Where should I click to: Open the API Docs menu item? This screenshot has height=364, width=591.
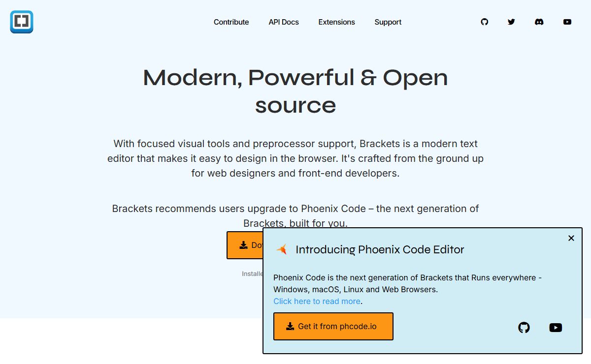[284, 22]
